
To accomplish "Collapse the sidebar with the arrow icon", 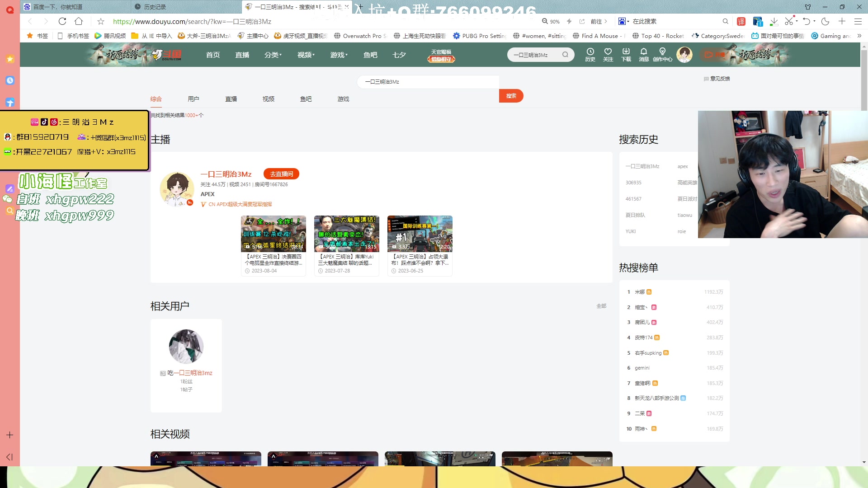I will [x=9, y=457].
